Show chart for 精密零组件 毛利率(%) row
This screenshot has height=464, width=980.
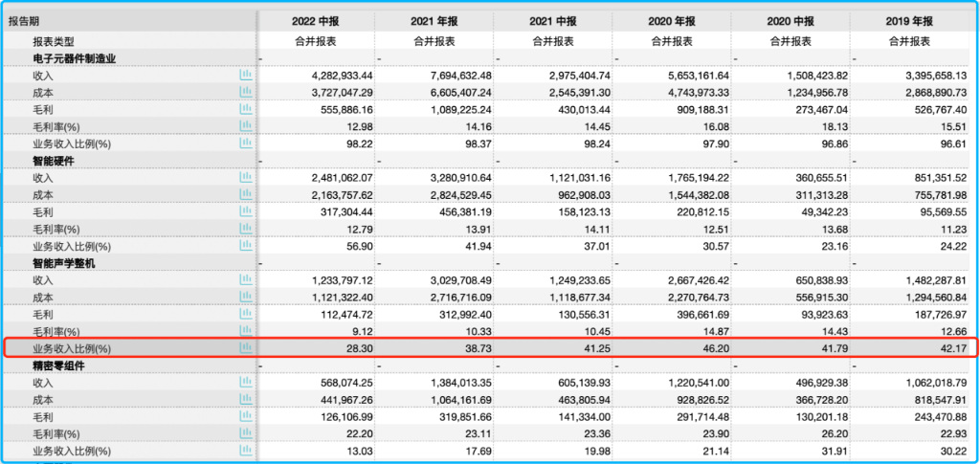(x=245, y=433)
